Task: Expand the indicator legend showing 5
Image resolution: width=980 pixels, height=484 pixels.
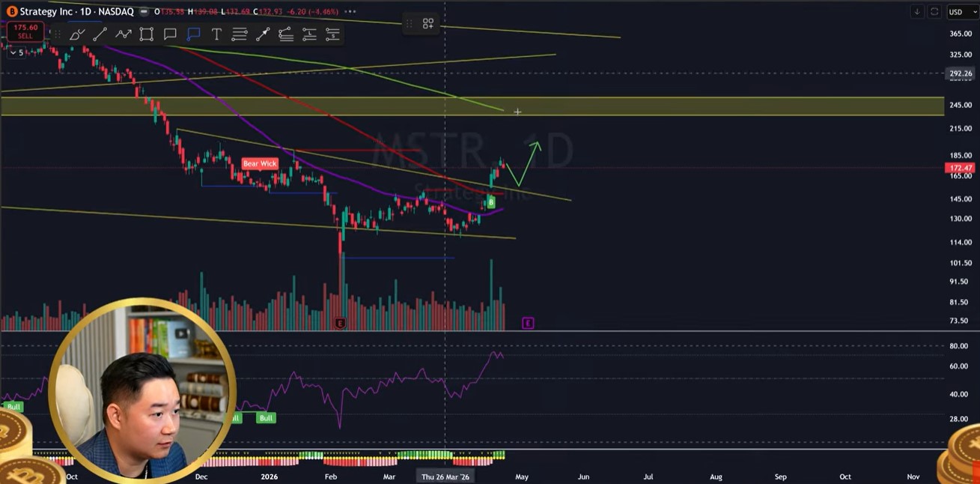Action: (16, 52)
